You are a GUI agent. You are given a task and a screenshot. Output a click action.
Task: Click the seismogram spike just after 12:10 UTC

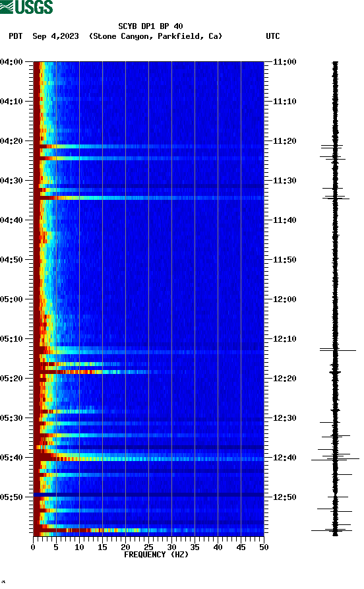click(x=338, y=350)
